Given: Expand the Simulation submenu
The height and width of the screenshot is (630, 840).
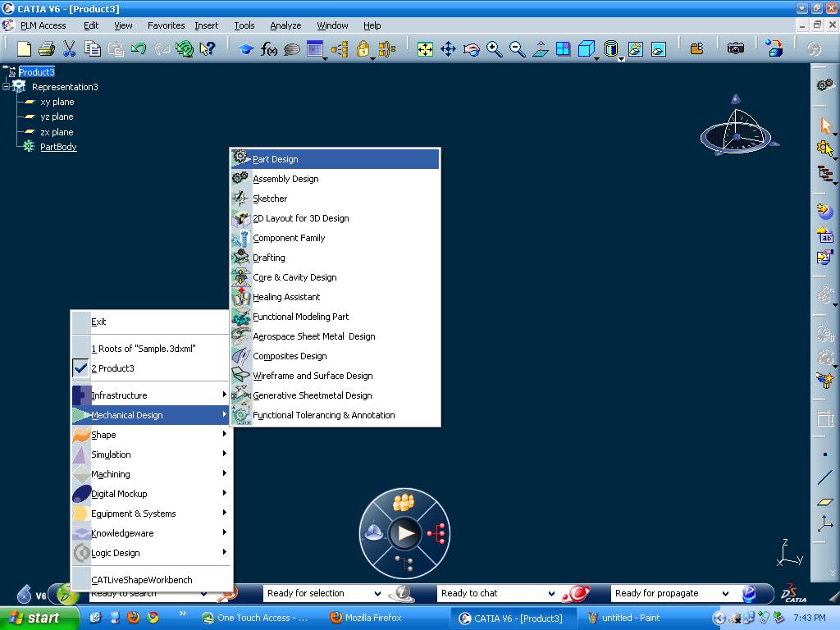Looking at the screenshot, I should (x=150, y=454).
